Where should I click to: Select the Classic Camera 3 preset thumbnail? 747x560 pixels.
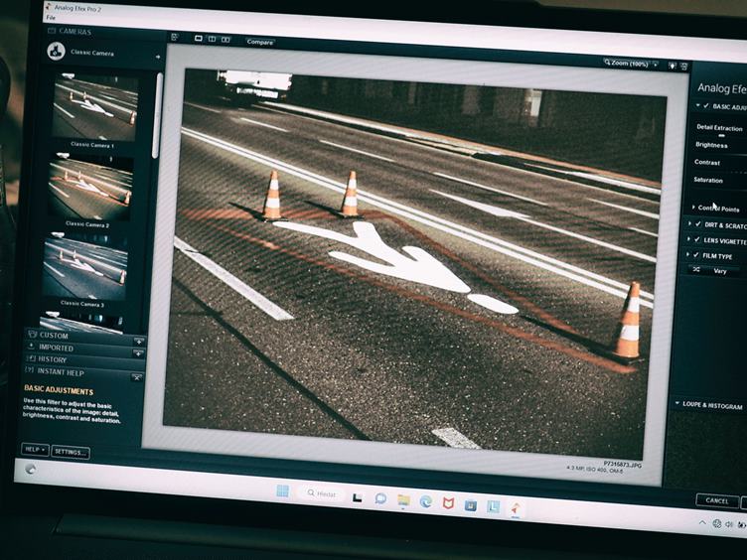point(84,266)
